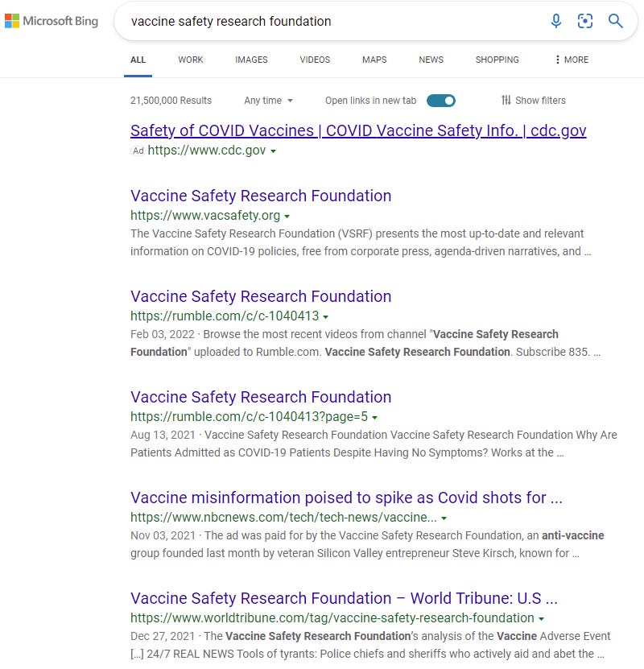This screenshot has width=644, height=669.
Task: Expand dropdown arrow next to vacsafety.org URL
Action: pyautogui.click(x=287, y=217)
